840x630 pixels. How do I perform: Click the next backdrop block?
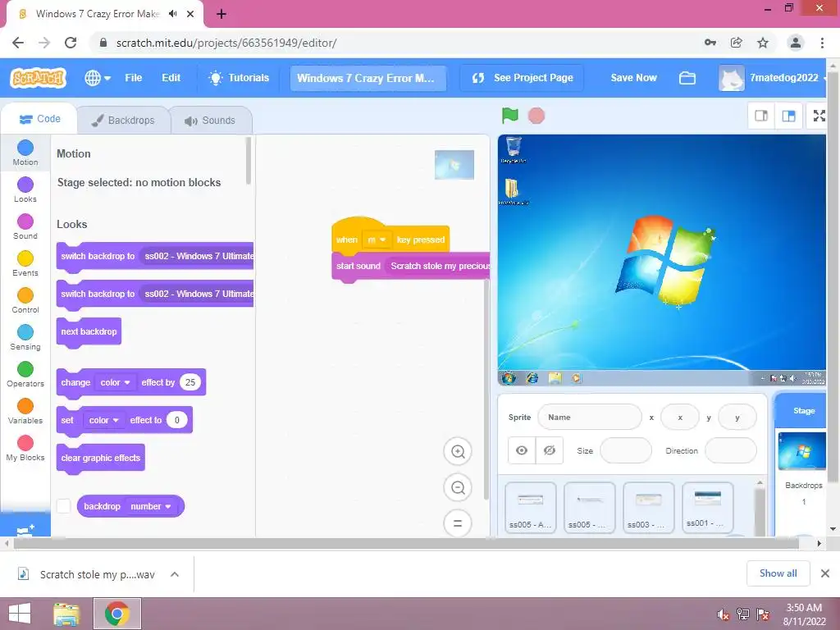[89, 331]
